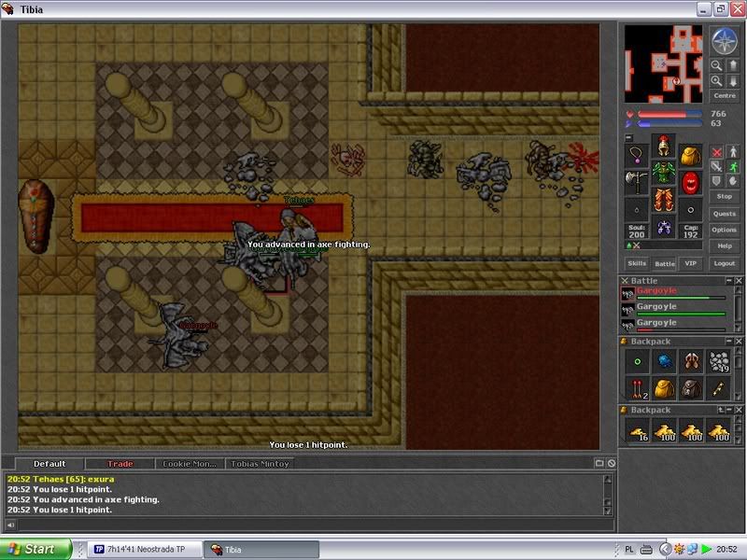The width and height of the screenshot is (747, 560).
Task: Switch to the Default chat tab
Action: click(x=49, y=464)
